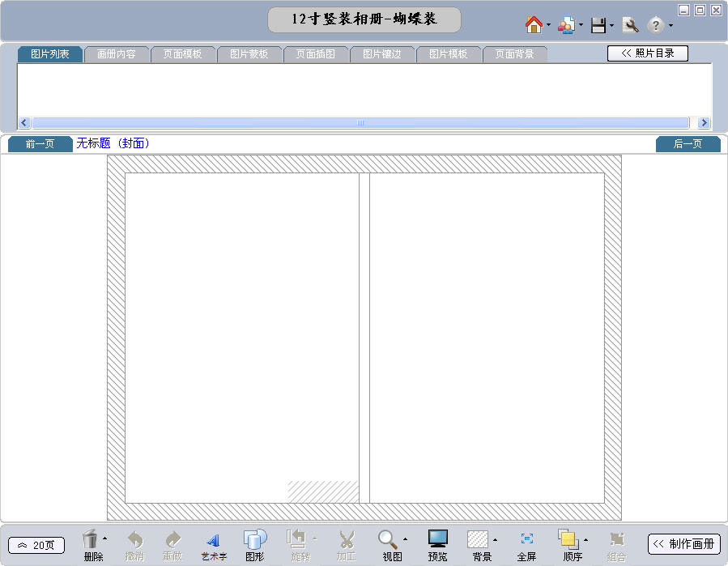Expand the 背景 background dropdown arrow
Viewport: 728px width, 566px height.
click(x=496, y=539)
